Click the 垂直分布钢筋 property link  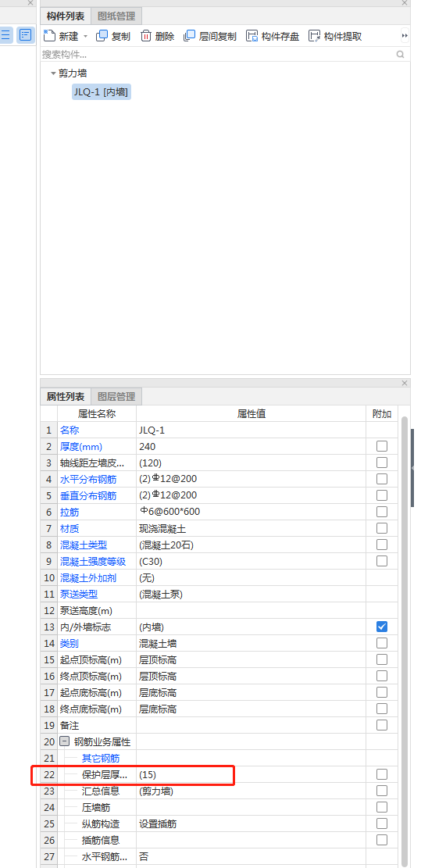pos(88,495)
